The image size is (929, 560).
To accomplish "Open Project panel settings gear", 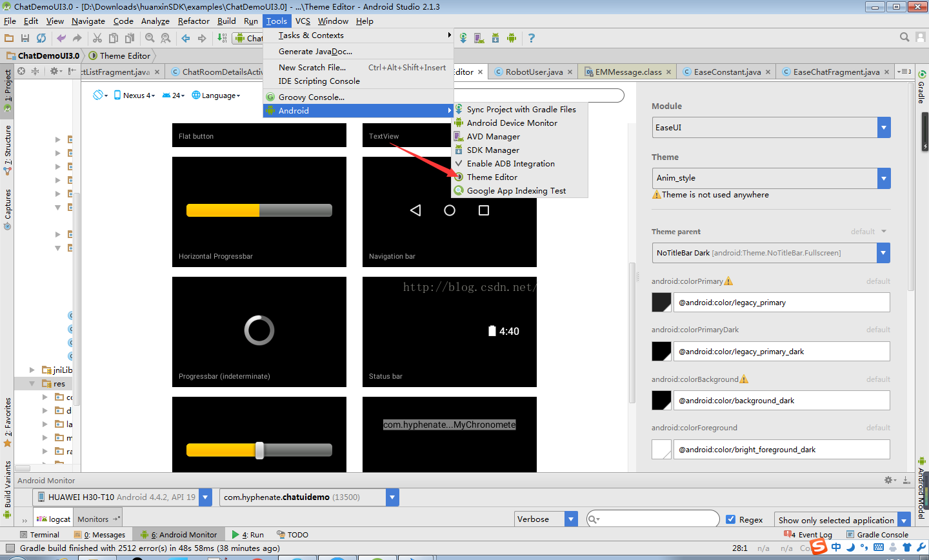I will [x=55, y=71].
